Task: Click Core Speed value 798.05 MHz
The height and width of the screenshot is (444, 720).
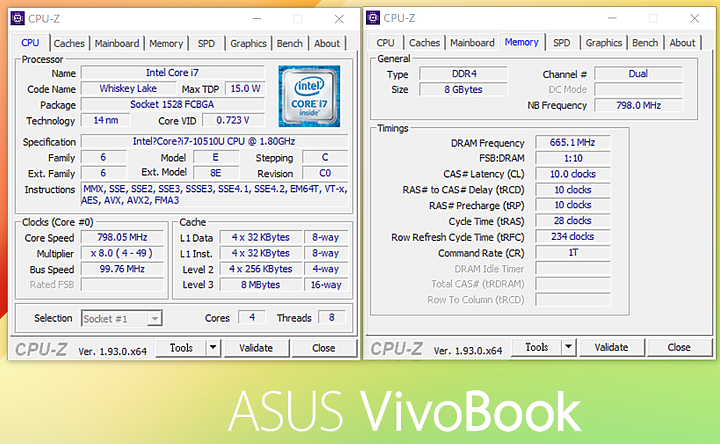Action: [122, 237]
